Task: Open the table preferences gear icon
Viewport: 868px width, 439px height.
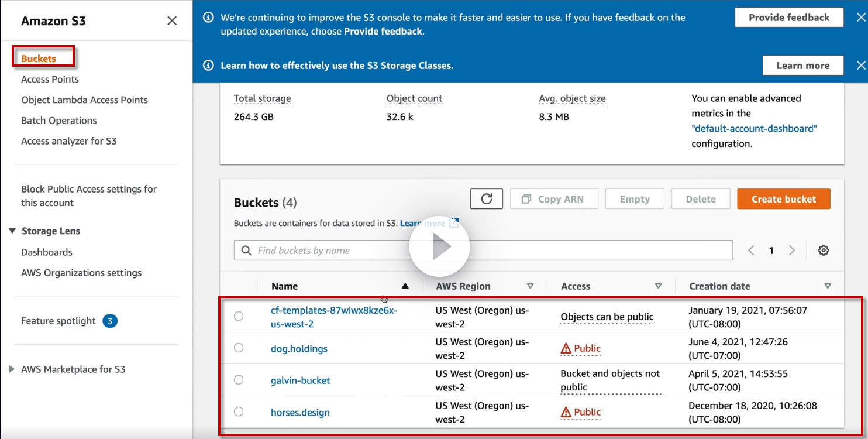Action: click(x=824, y=251)
